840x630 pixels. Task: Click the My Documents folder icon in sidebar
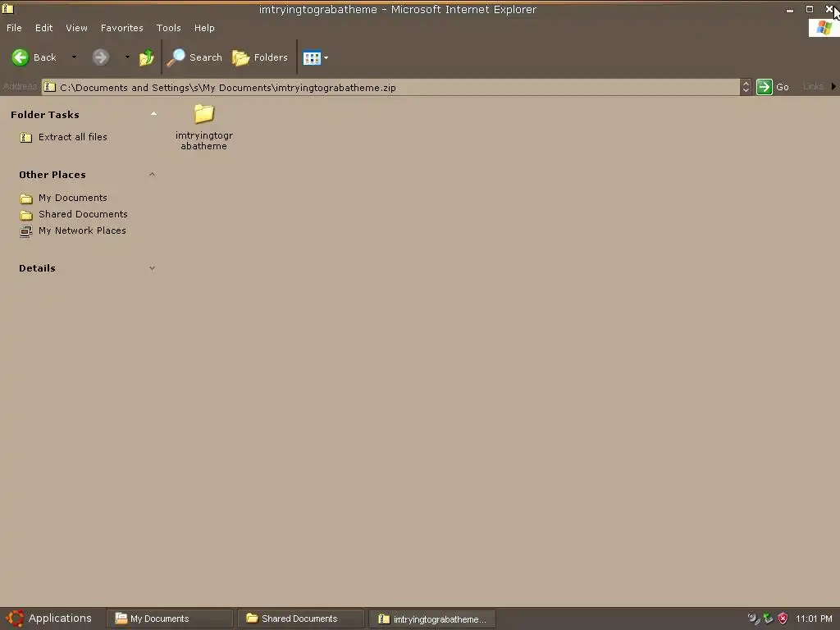point(26,199)
